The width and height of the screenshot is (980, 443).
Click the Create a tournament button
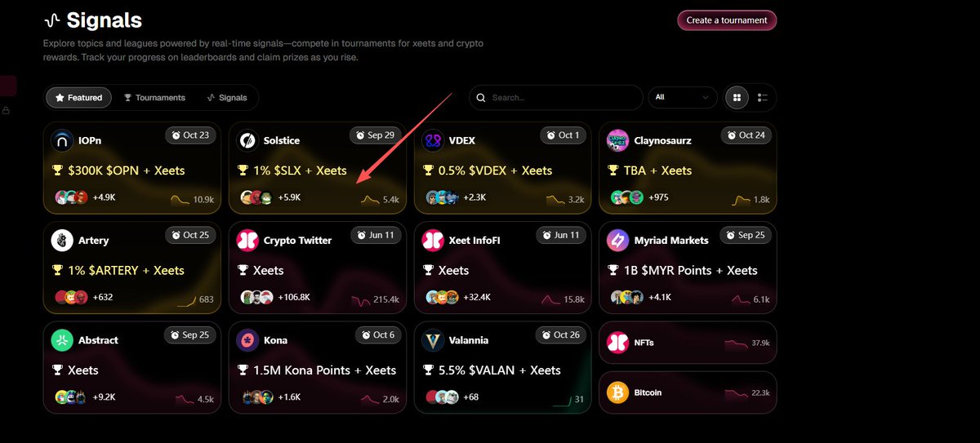click(726, 20)
